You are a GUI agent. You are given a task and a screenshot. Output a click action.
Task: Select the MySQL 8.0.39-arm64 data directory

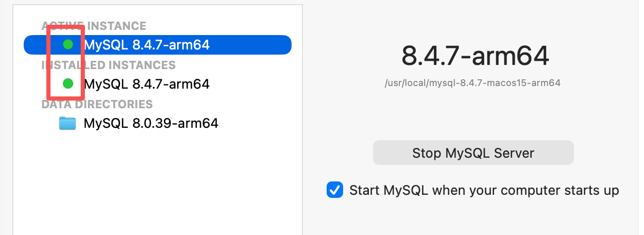pos(150,123)
